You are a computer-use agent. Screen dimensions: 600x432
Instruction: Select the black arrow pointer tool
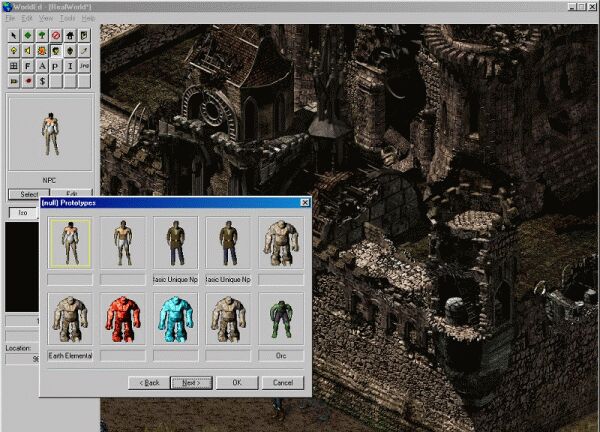tap(14, 36)
